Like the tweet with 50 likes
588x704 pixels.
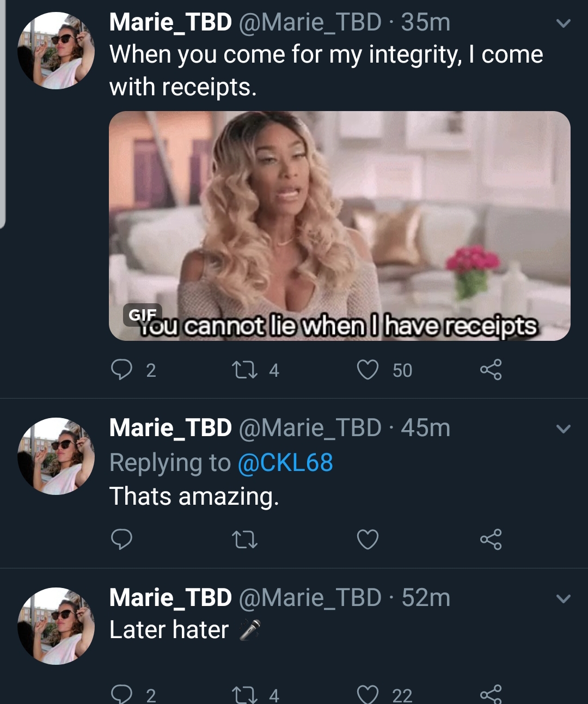(x=367, y=370)
